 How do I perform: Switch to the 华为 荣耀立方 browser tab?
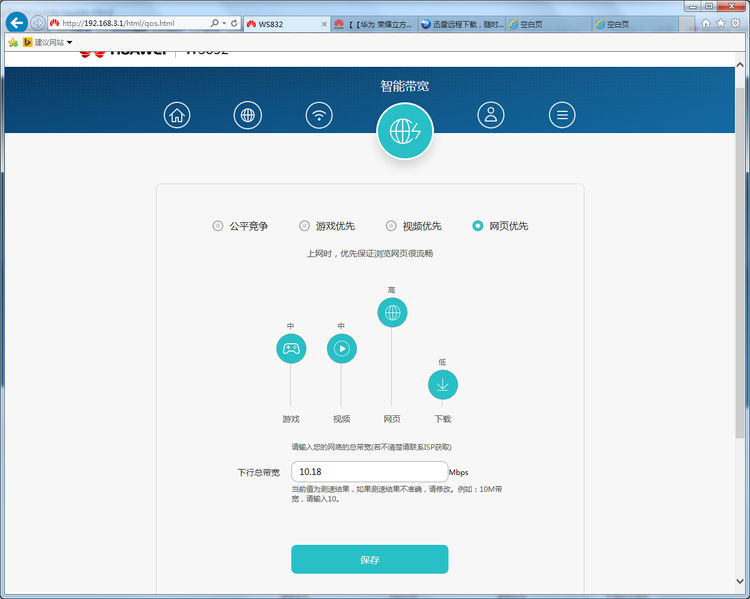(372, 24)
